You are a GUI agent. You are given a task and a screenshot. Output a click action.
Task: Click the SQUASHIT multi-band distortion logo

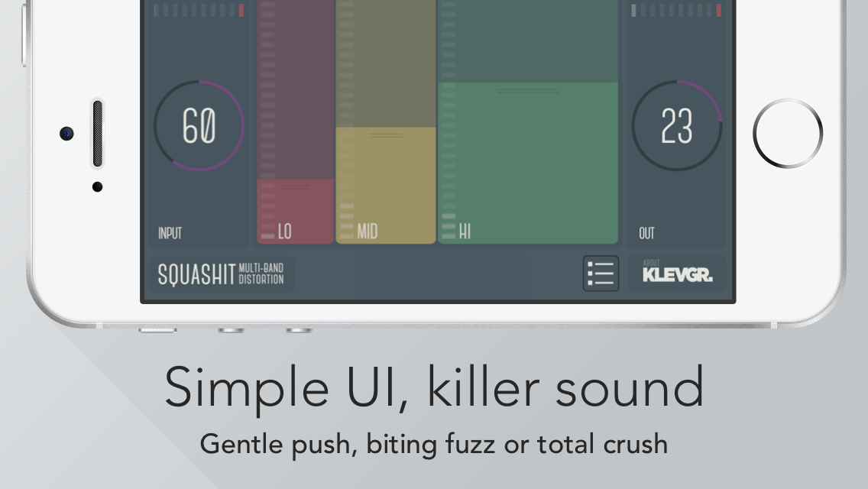point(221,274)
